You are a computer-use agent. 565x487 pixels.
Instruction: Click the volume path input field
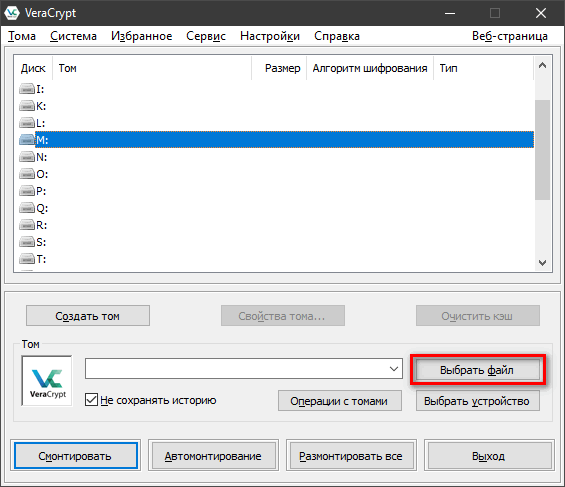click(x=236, y=369)
